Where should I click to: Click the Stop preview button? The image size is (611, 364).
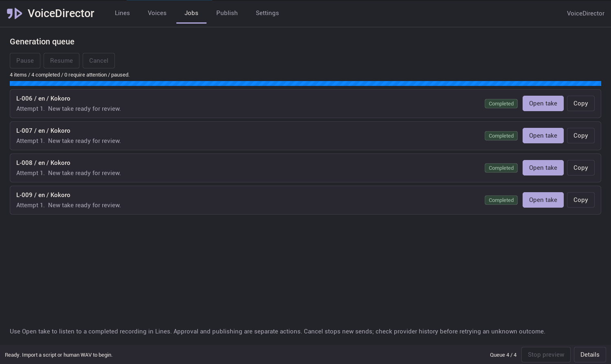(x=546, y=355)
